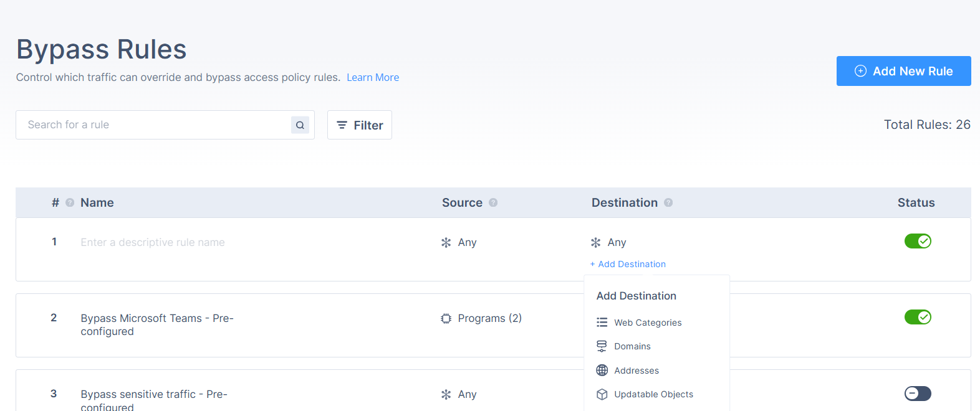Click asterisk icon beside rule 1 Destination Any
The width and height of the screenshot is (980, 411).
point(595,243)
